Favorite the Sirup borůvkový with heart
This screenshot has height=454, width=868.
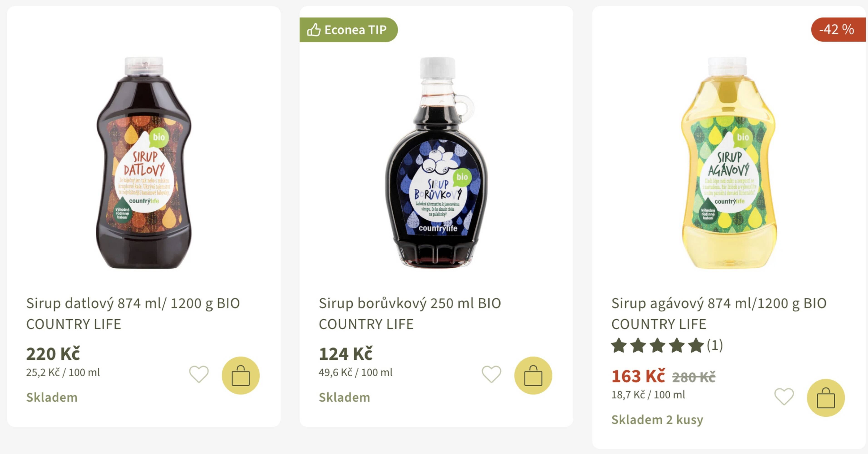(491, 374)
